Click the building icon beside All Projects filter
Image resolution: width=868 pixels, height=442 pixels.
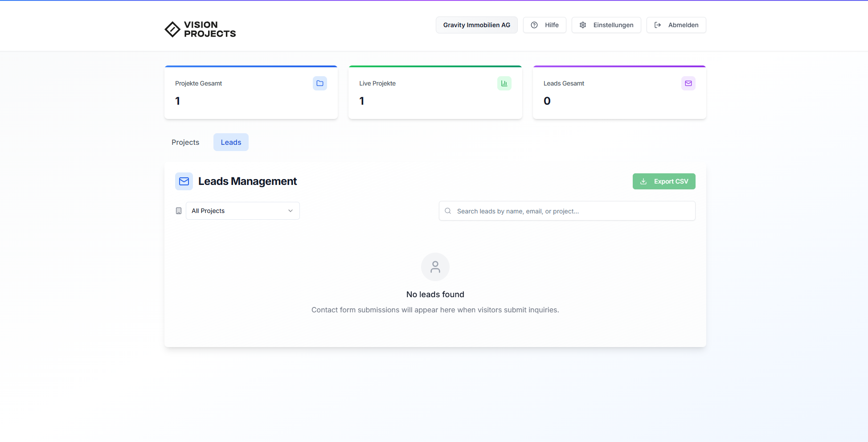pyautogui.click(x=178, y=211)
